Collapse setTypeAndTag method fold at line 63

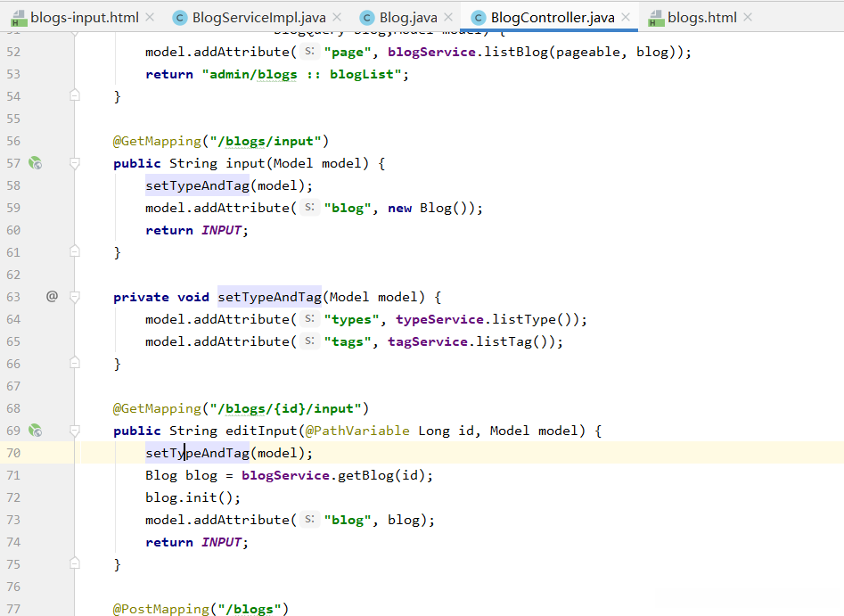point(75,297)
